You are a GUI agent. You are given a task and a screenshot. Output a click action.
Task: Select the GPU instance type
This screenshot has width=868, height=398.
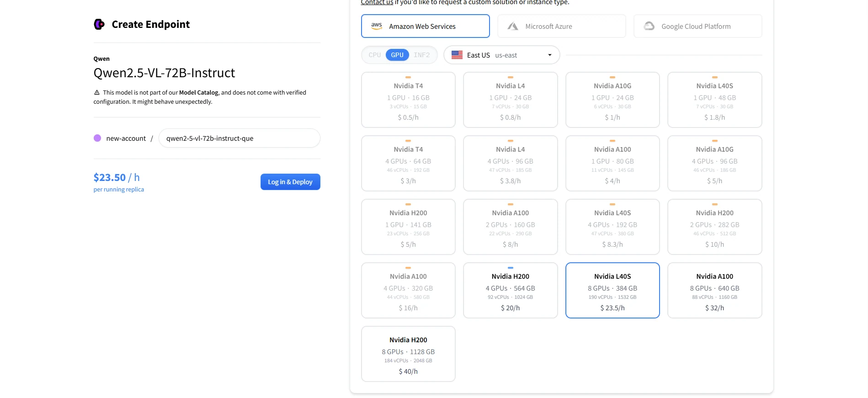point(397,55)
